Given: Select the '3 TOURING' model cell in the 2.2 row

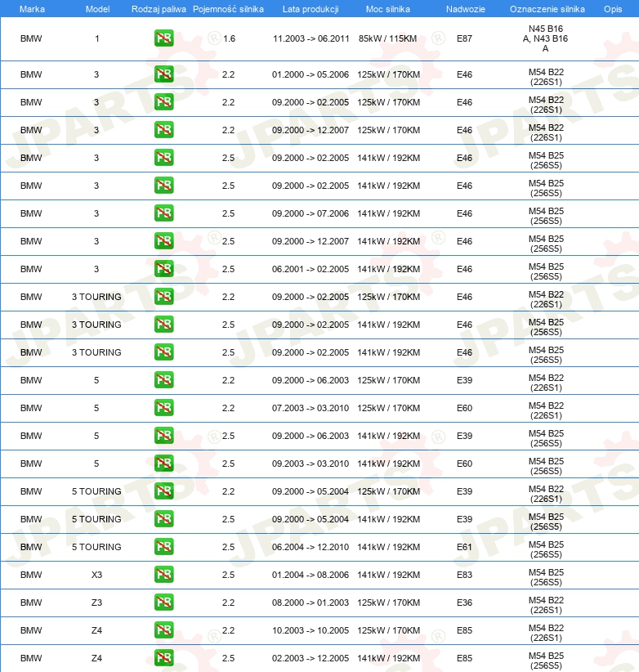Looking at the screenshot, I should [96, 297].
